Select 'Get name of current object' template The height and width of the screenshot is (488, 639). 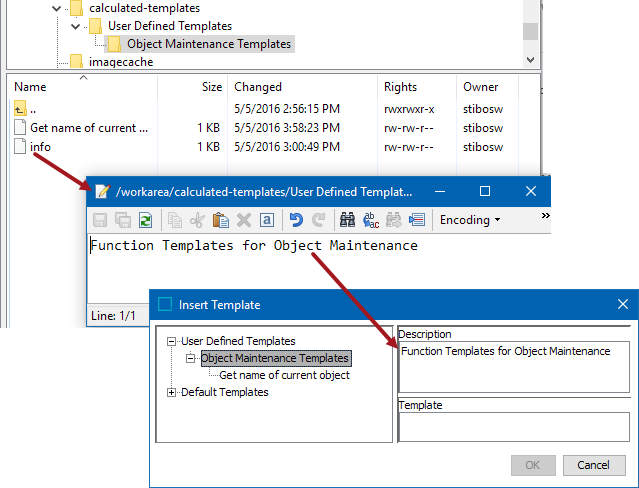click(284, 375)
